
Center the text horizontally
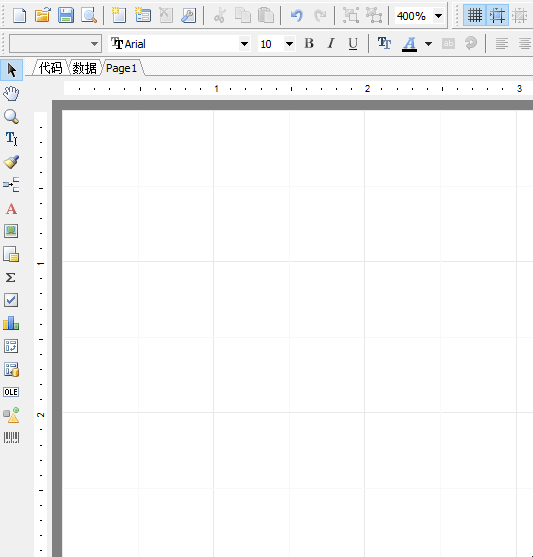[x=525, y=44]
